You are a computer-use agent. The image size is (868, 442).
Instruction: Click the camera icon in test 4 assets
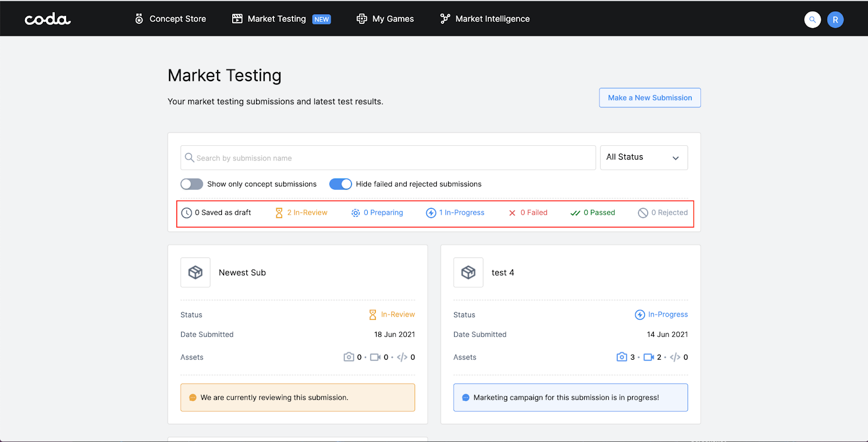coord(622,357)
